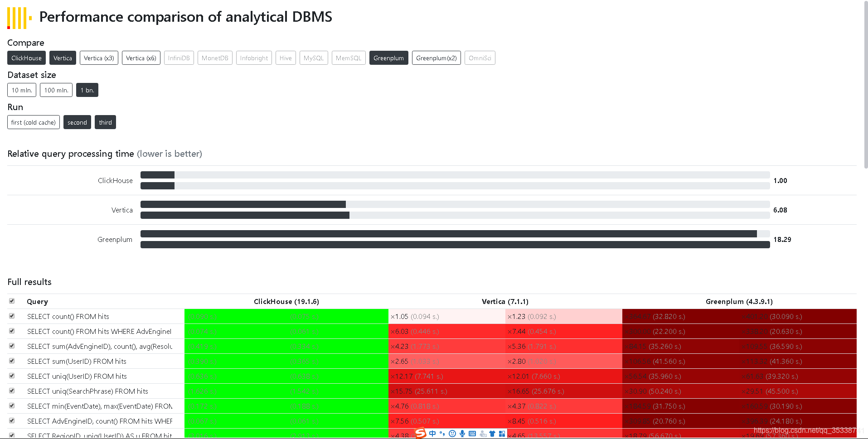Enable the Vertica (x6) comparison
Image resolution: width=868 pixels, height=439 pixels.
pyautogui.click(x=141, y=58)
